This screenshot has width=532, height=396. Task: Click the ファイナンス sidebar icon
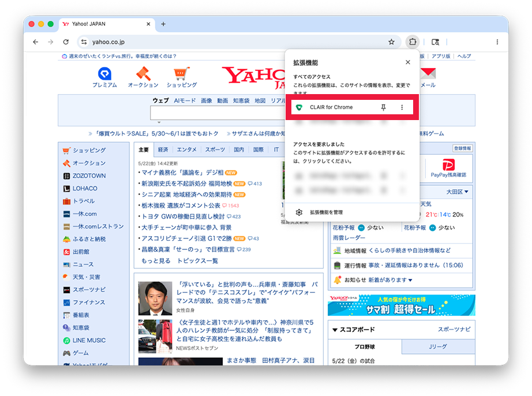coord(66,302)
